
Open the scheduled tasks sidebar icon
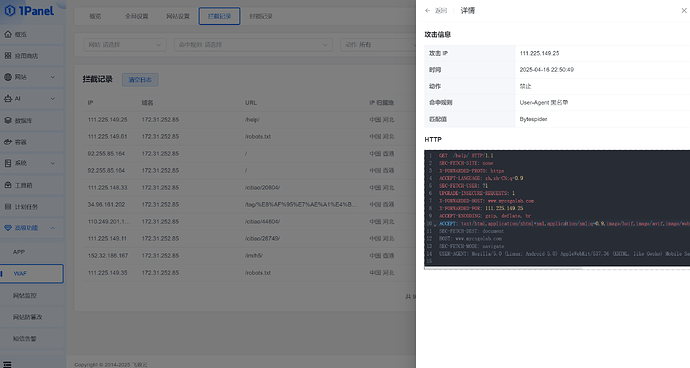(8, 206)
